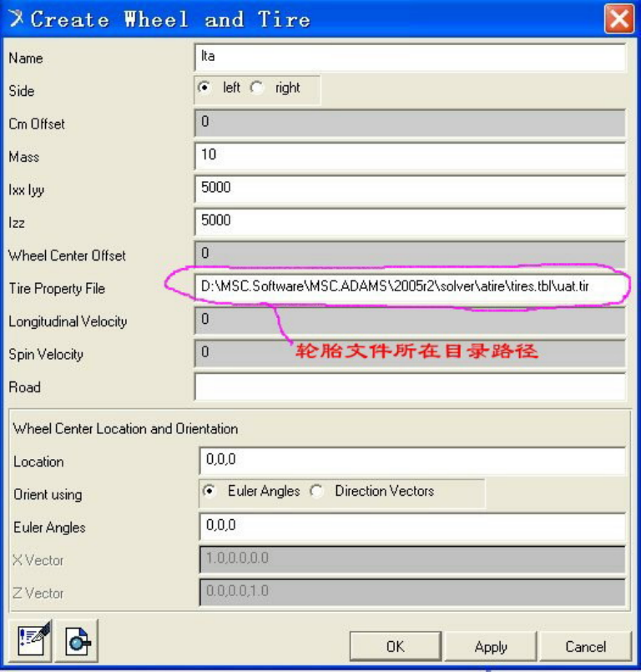The image size is (641, 672).
Task: Click the property file viewer icon button
Action: [x=77, y=641]
